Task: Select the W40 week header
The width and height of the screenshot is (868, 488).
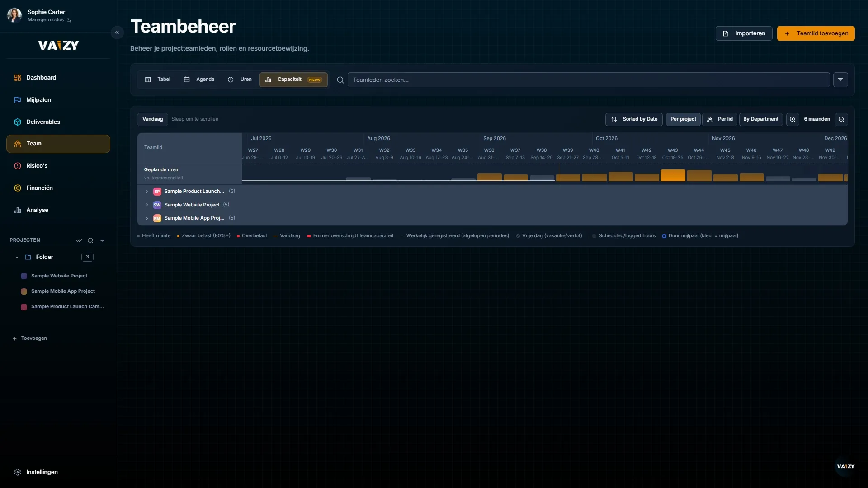Action: click(594, 154)
